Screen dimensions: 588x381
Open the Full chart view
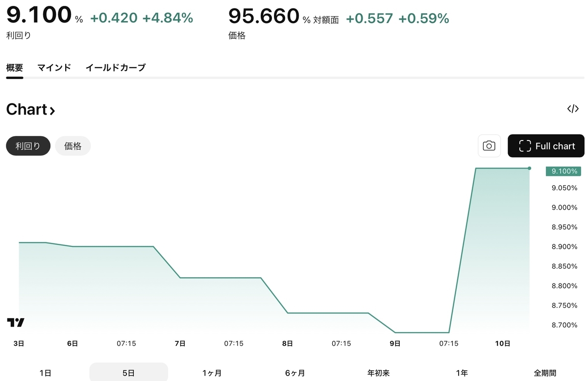[x=546, y=146]
